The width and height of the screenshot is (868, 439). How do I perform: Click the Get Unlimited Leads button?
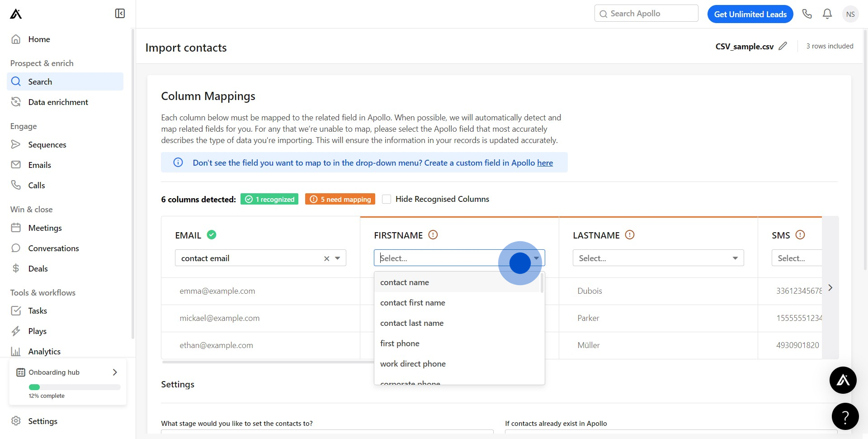point(750,14)
